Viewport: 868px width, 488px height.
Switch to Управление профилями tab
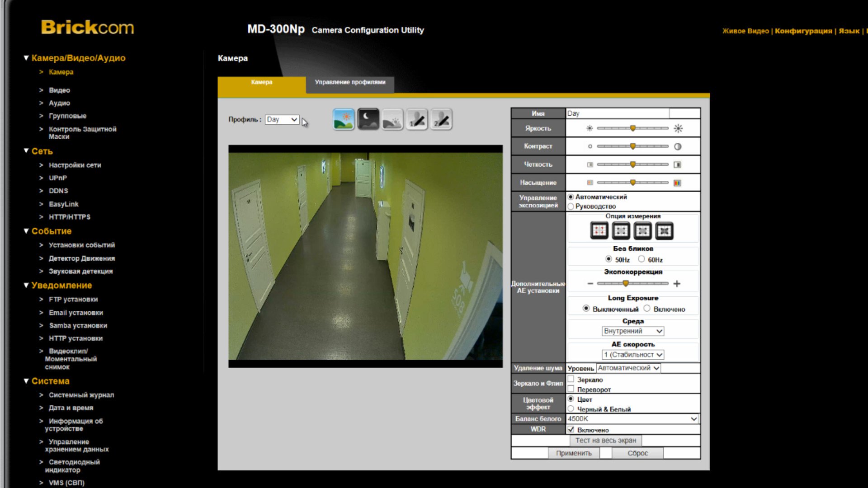pyautogui.click(x=350, y=82)
